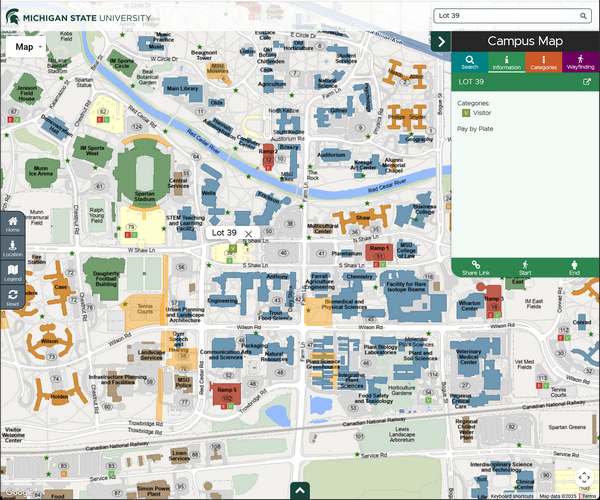Click lot 67 parking marker

coord(14,112)
